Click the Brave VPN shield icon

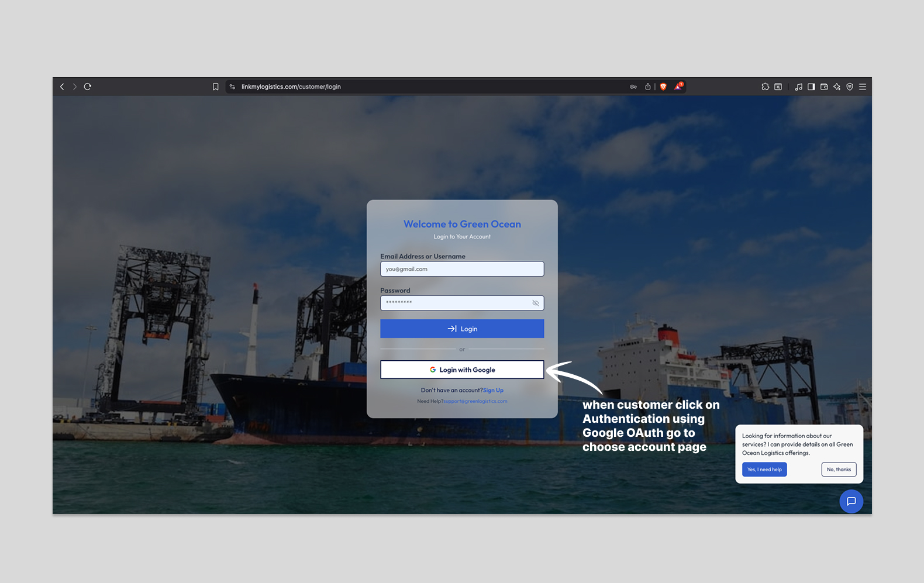coord(850,87)
